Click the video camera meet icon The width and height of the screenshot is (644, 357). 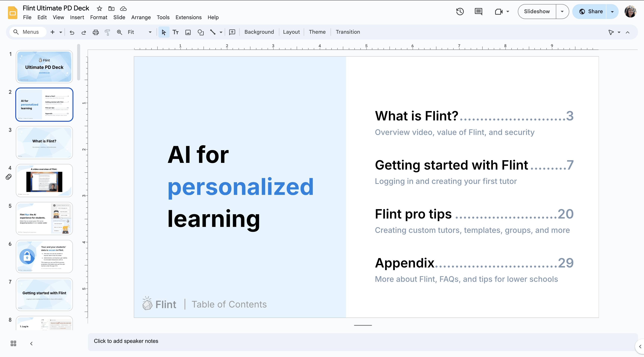pyautogui.click(x=499, y=12)
